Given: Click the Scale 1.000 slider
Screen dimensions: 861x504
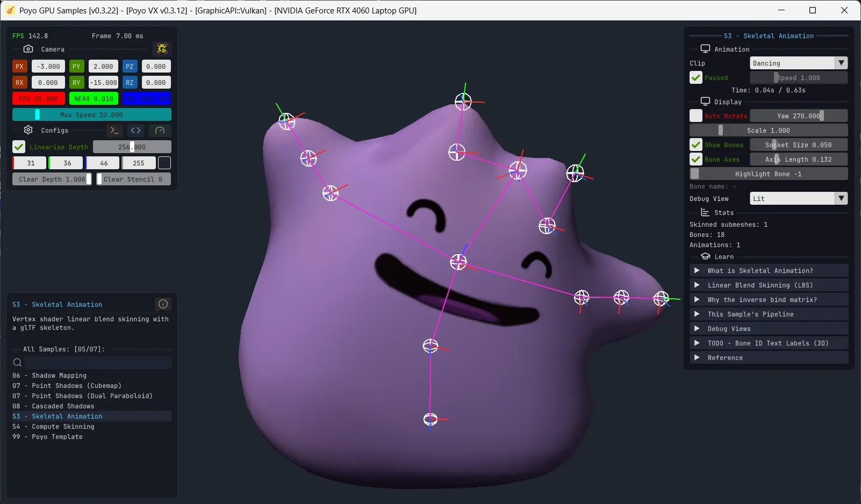Looking at the screenshot, I should 769,130.
